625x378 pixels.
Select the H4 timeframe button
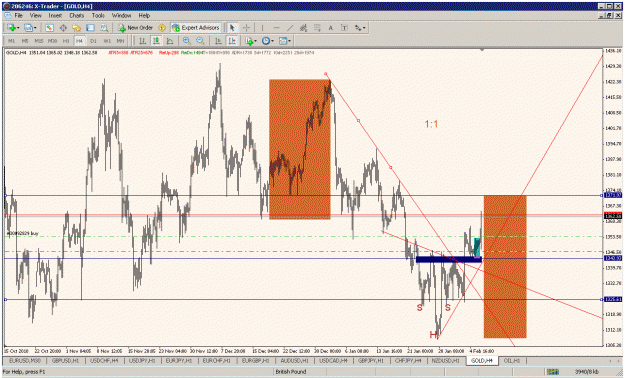tap(80, 41)
